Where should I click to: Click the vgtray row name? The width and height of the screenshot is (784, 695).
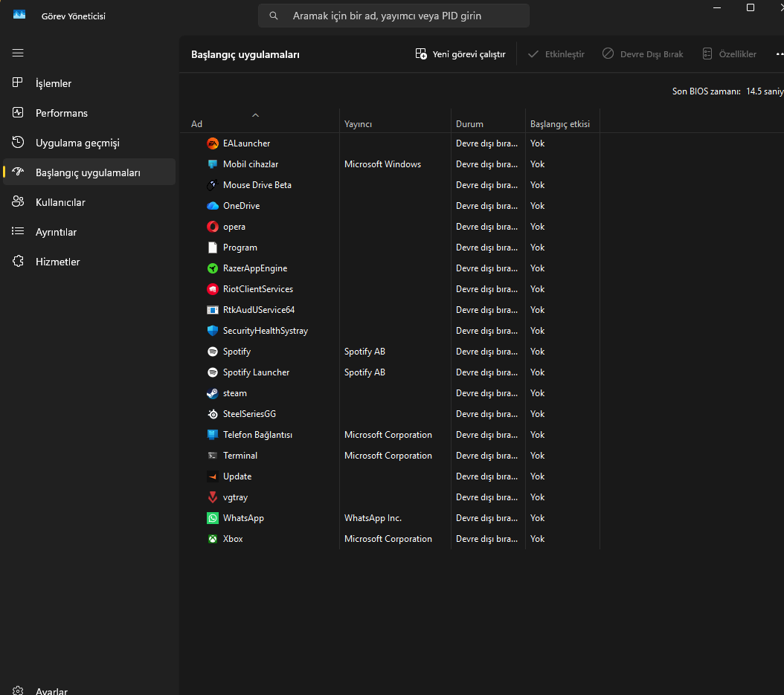tap(236, 497)
